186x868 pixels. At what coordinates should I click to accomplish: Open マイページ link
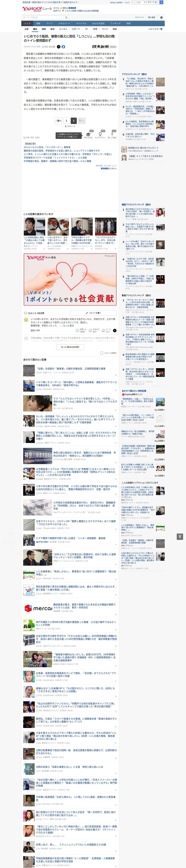139,18
